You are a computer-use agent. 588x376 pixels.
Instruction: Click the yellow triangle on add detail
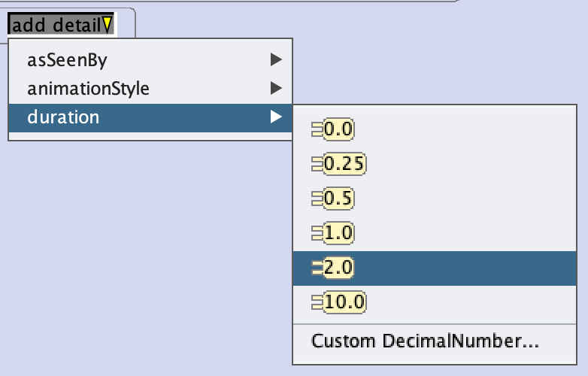pos(108,25)
